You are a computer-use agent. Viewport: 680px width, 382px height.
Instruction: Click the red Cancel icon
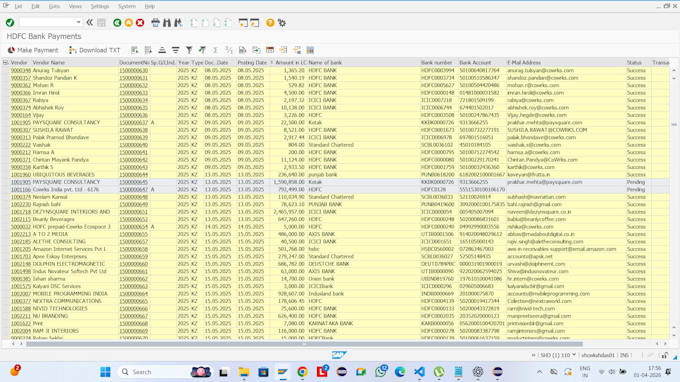[x=140, y=23]
